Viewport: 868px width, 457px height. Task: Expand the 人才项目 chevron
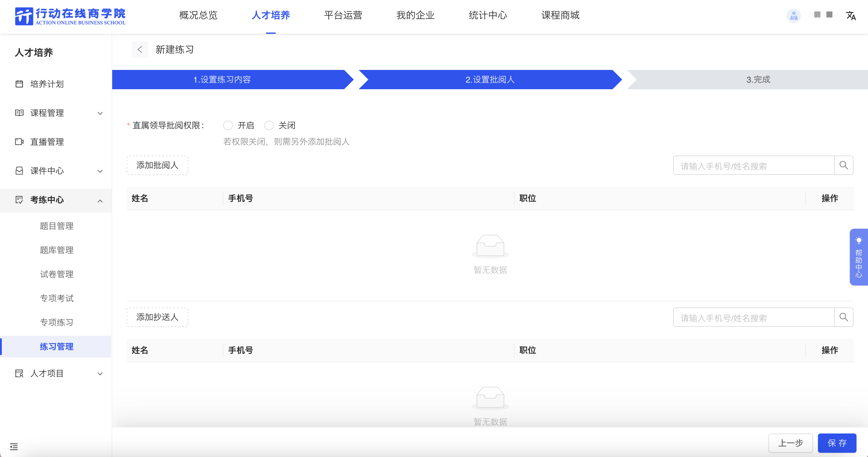point(100,374)
